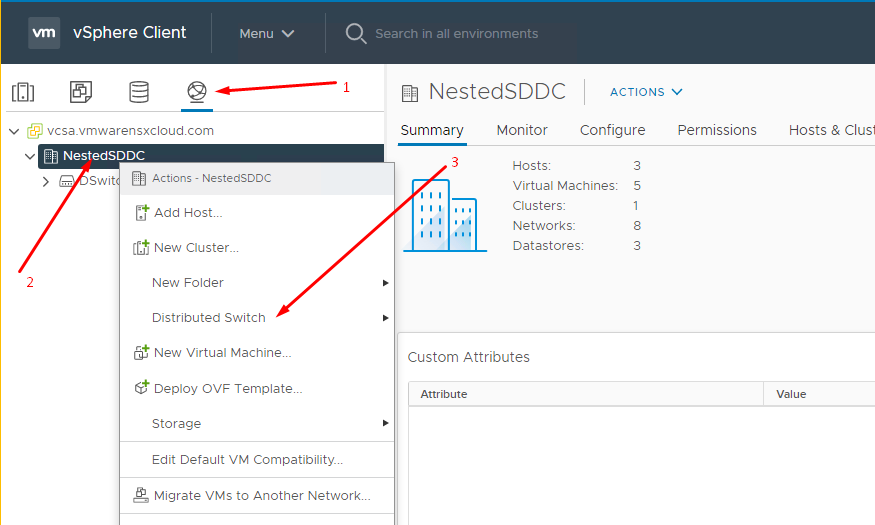Click the VMware vm logo

coord(44,33)
